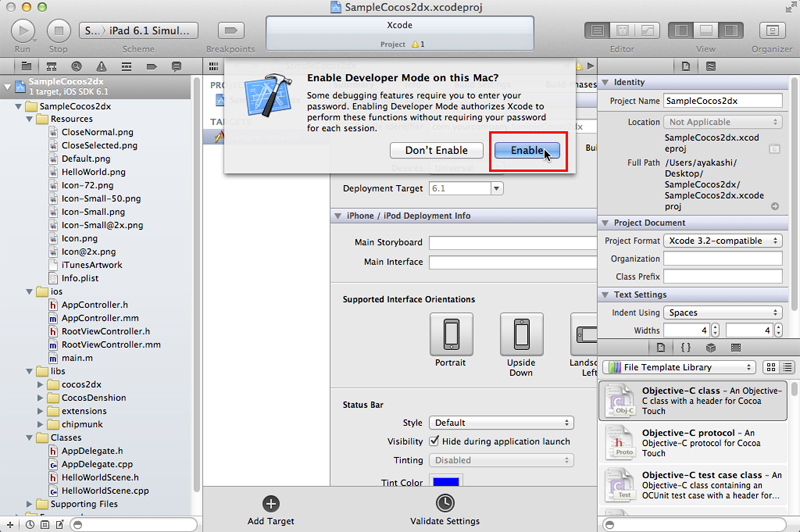The height and width of the screenshot is (532, 800).
Task: Open the File Template Library dropdown
Action: click(679, 367)
